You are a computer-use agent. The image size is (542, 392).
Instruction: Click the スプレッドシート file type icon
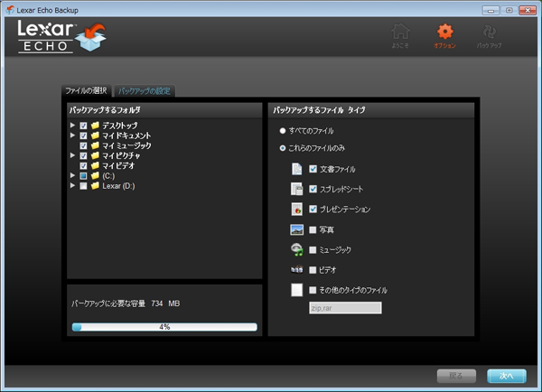coord(296,189)
